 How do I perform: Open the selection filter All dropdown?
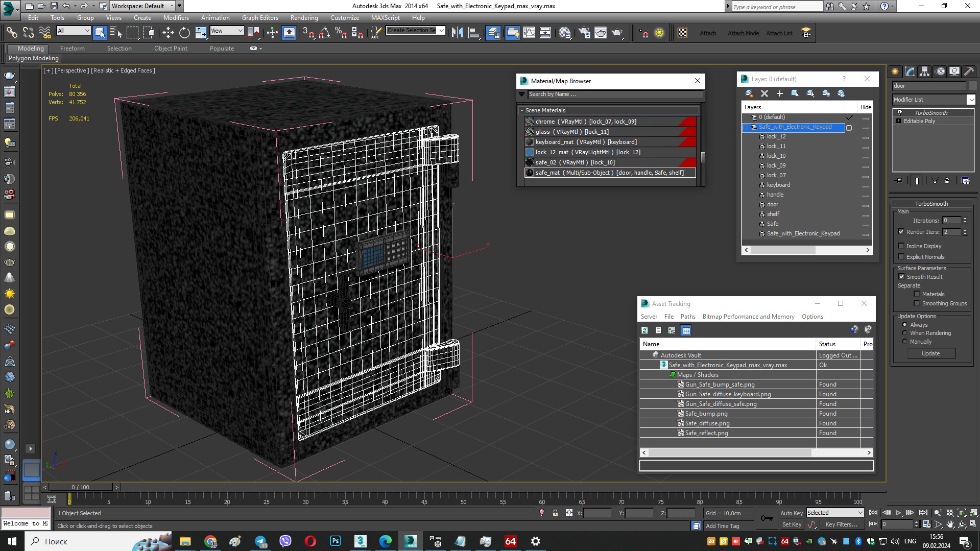click(x=74, y=31)
